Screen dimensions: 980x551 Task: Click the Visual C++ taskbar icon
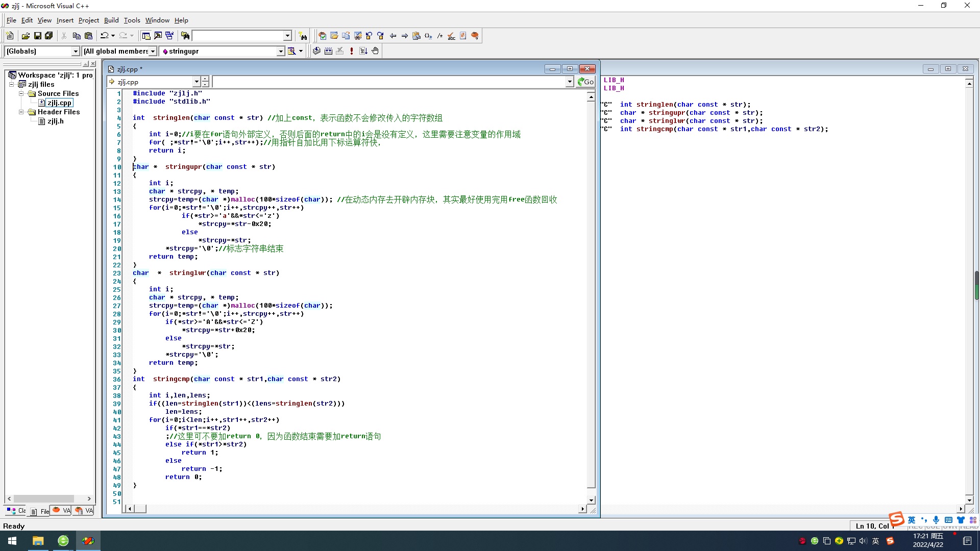pyautogui.click(x=88, y=541)
